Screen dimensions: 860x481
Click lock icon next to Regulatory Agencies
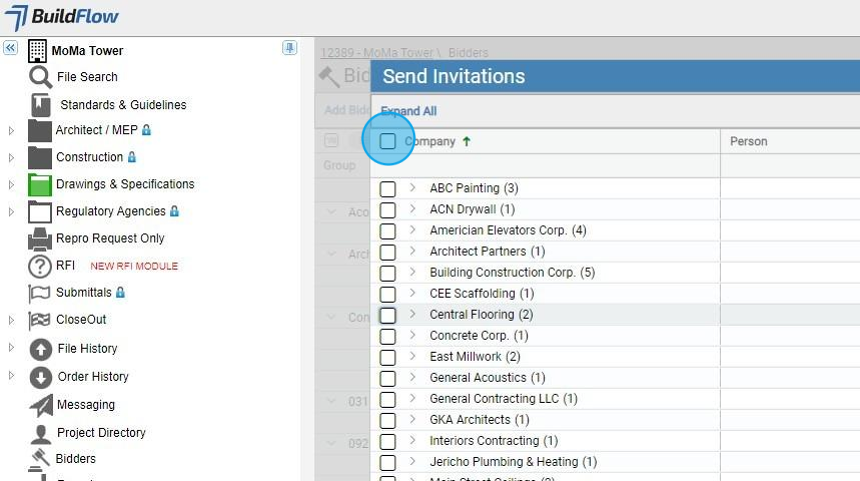[174, 211]
